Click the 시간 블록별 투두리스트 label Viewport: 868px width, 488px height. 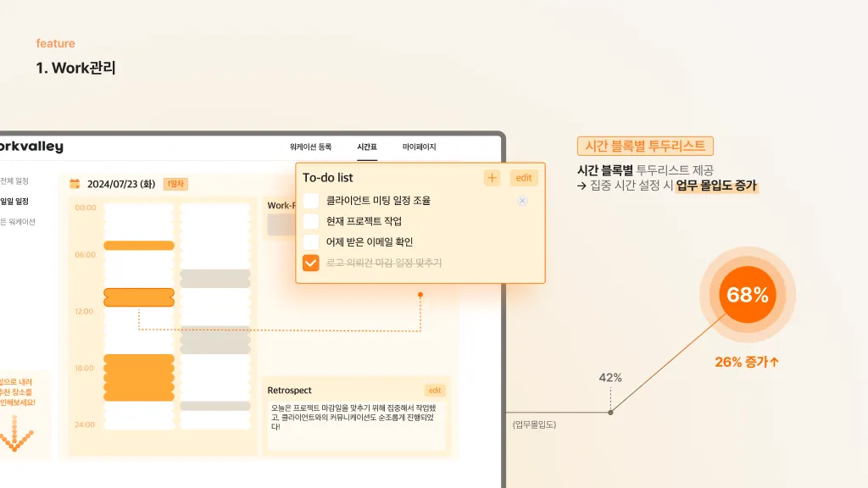pos(645,146)
